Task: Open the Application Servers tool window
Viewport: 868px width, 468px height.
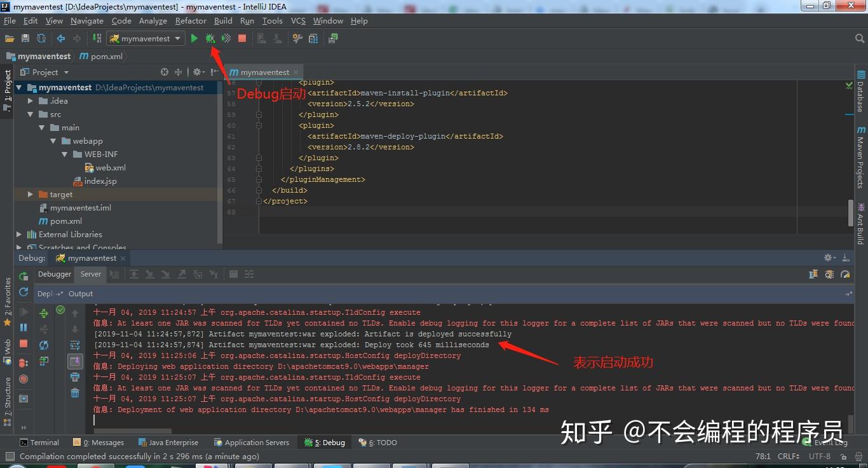Action: (x=251, y=443)
